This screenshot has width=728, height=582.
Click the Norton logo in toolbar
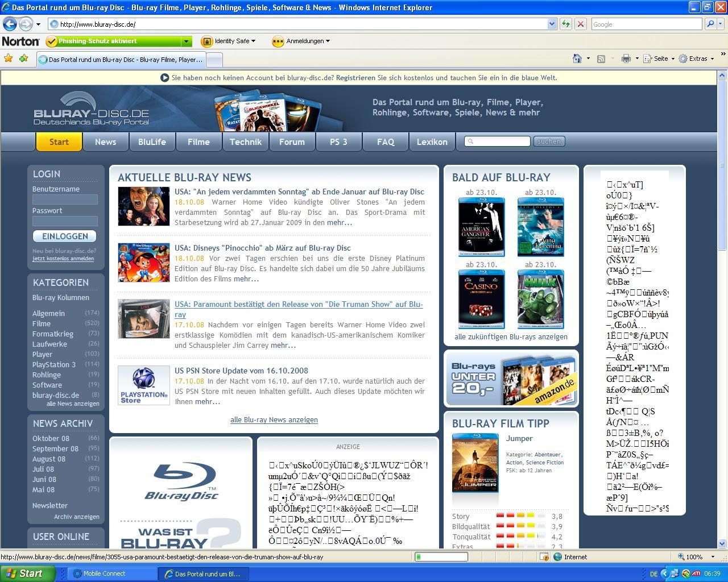point(20,41)
